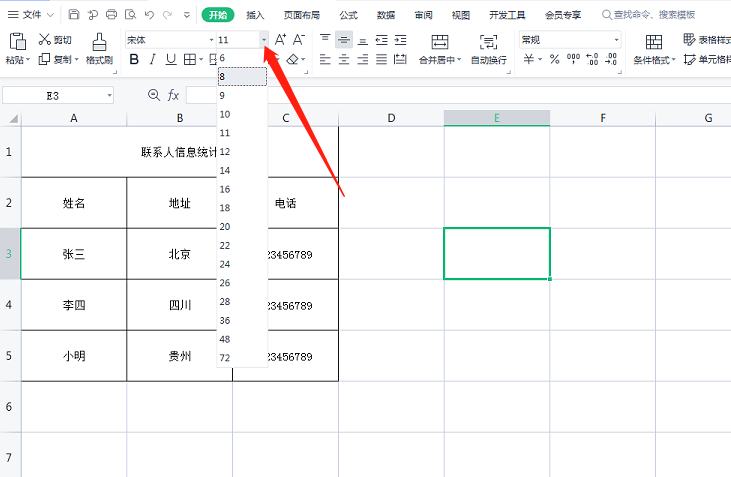Screen dimensions: 731x477
Task: Redo the last action
Action: click(x=167, y=15)
